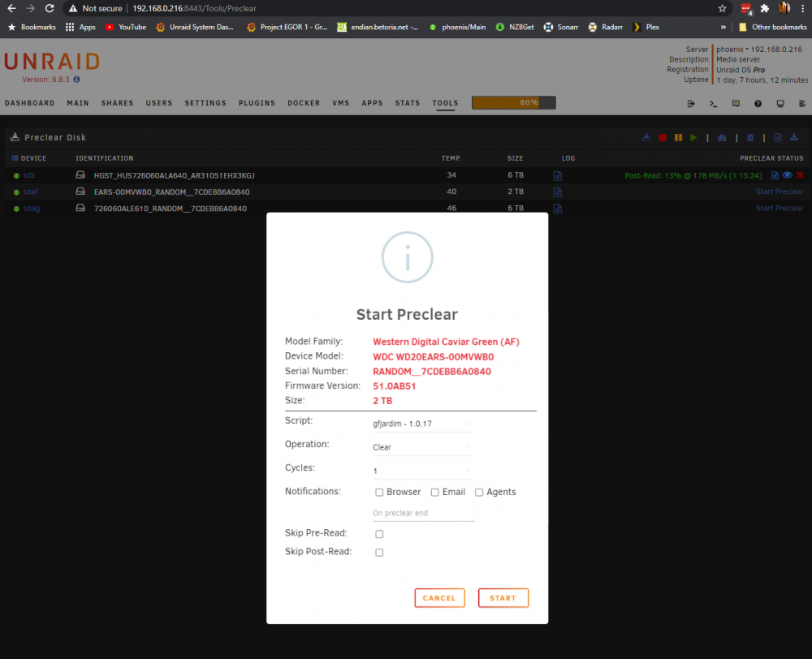Enable Browser notifications checkbox
This screenshot has width=812, height=659.
(379, 493)
